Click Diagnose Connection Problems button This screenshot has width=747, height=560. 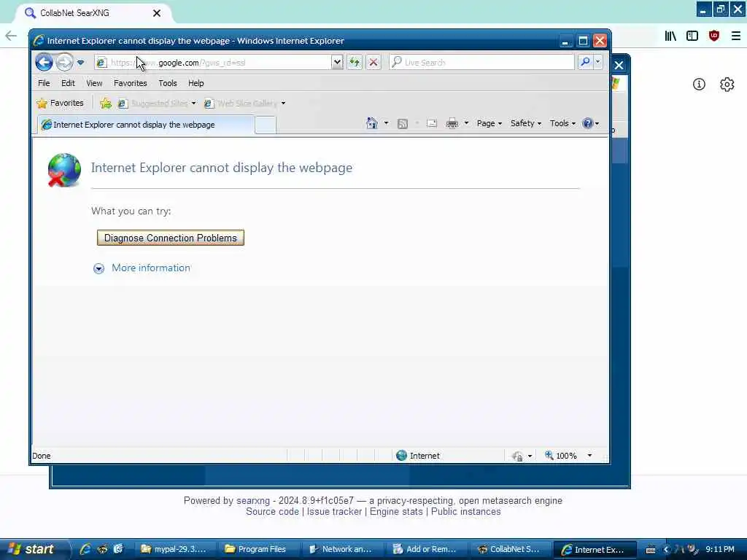pyautogui.click(x=171, y=238)
